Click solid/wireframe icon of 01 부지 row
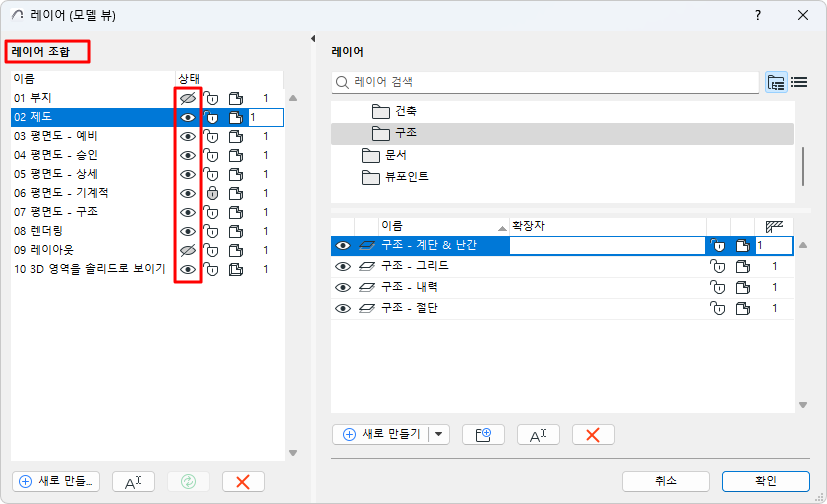 coord(236,98)
